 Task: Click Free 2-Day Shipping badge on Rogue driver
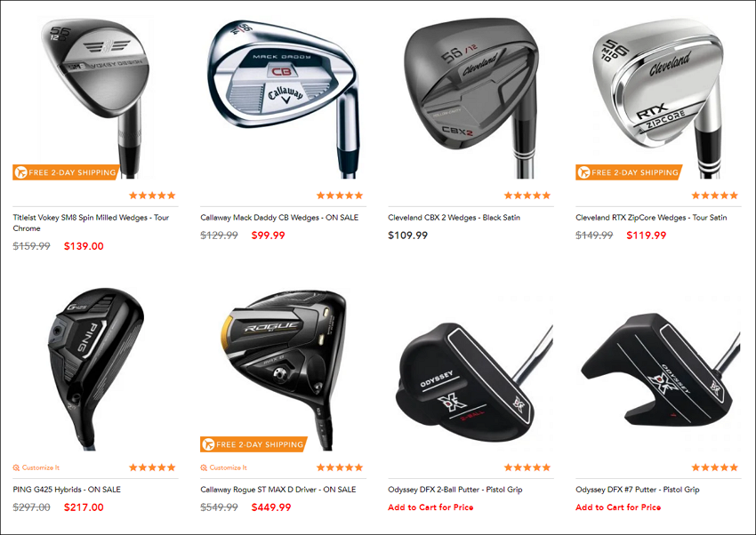click(x=253, y=444)
